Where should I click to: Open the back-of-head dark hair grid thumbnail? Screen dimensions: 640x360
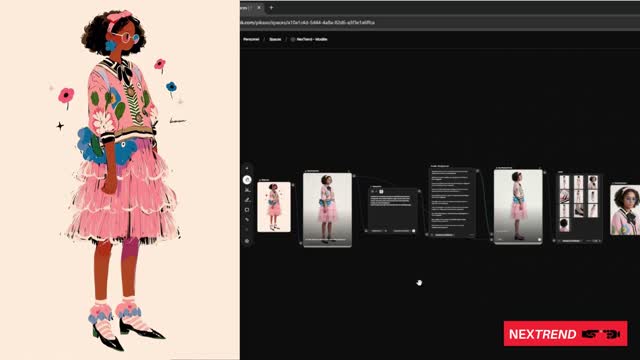564,224
